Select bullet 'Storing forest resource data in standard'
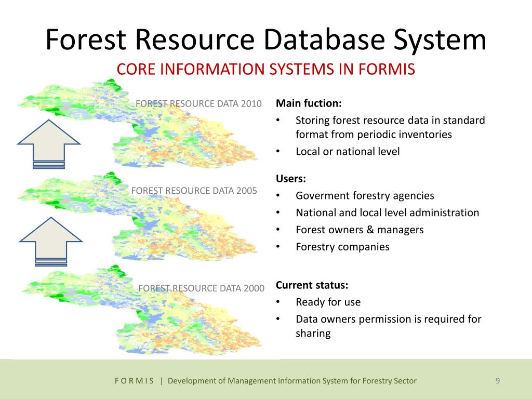The height and width of the screenshot is (399, 532). click(x=390, y=121)
